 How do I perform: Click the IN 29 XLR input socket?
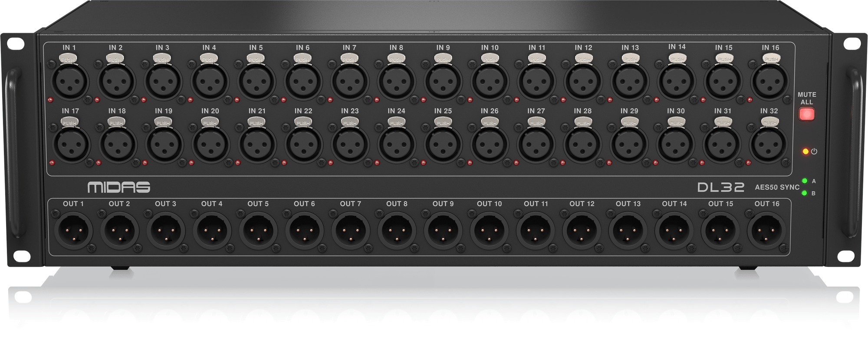(629, 145)
